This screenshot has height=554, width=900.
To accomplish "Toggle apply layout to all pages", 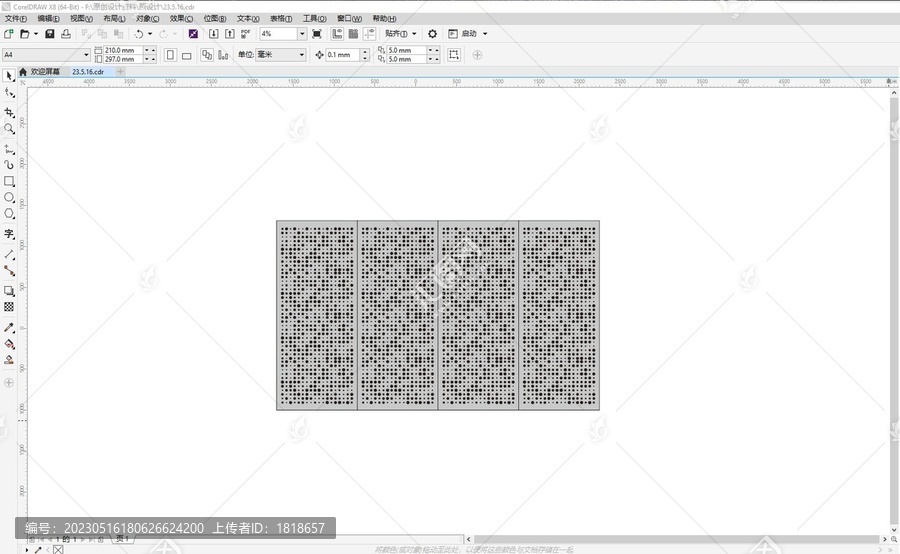I will point(207,55).
